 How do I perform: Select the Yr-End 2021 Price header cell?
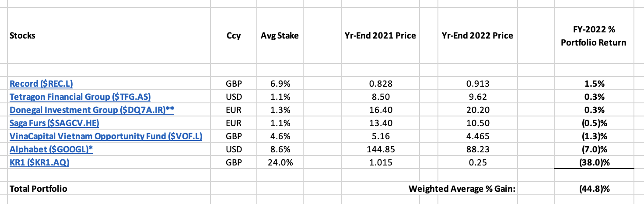click(380, 35)
